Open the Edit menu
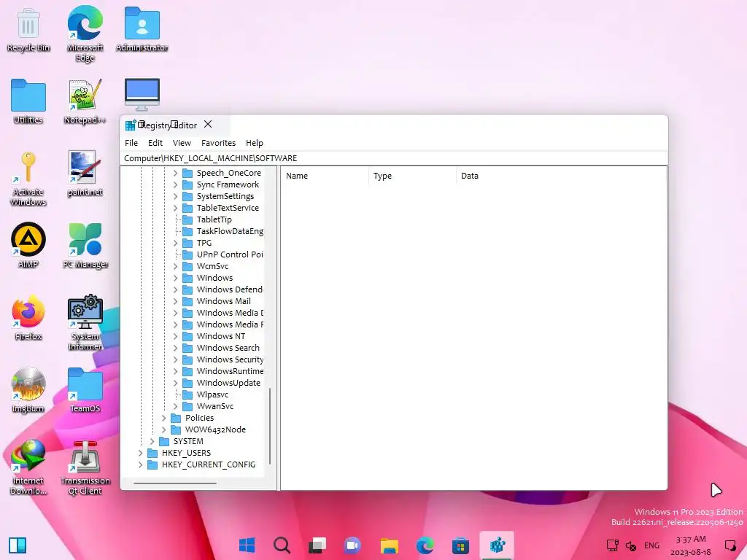Image resolution: width=747 pixels, height=560 pixels. pyautogui.click(x=155, y=143)
